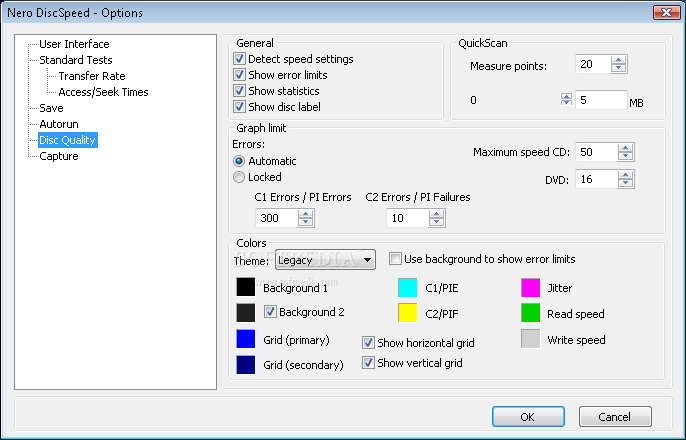Enable Use background to show error limits
The height and width of the screenshot is (440, 686).
point(395,258)
